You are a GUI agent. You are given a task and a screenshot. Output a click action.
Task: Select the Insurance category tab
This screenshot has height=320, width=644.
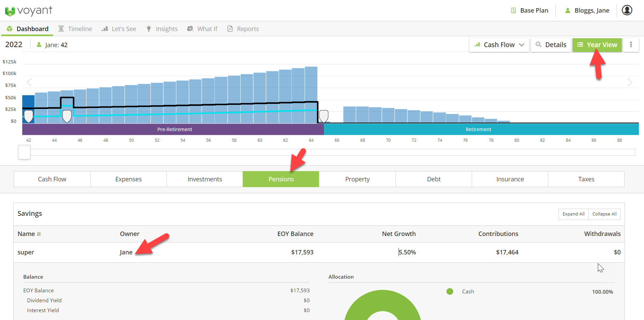510,179
